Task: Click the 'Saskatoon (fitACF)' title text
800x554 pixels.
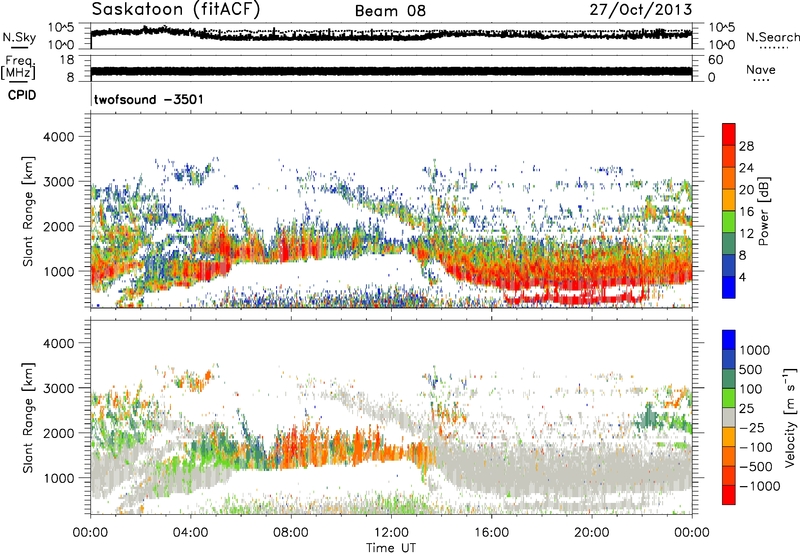Action: (x=176, y=10)
